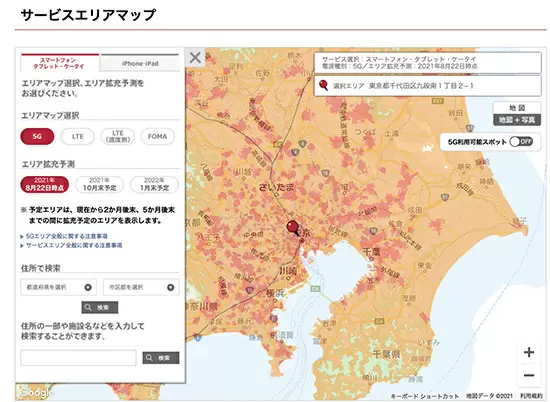This screenshot has height=402, width=550.
Task: Click 千葉 city label on map
Action: (371, 252)
